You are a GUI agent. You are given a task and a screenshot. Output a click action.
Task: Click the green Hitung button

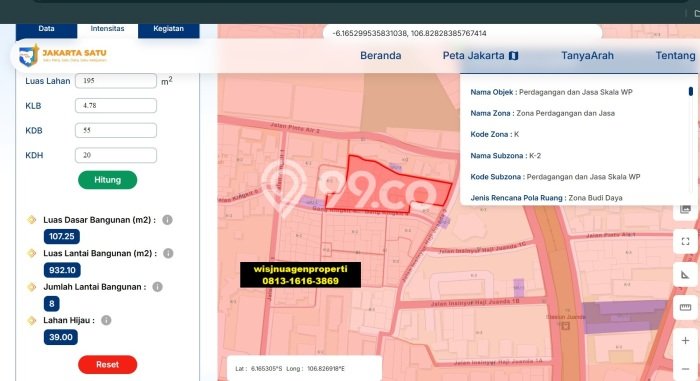[108, 180]
